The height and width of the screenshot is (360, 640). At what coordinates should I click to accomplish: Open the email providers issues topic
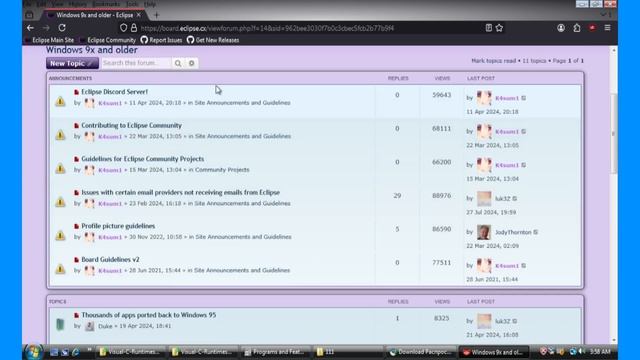180,192
